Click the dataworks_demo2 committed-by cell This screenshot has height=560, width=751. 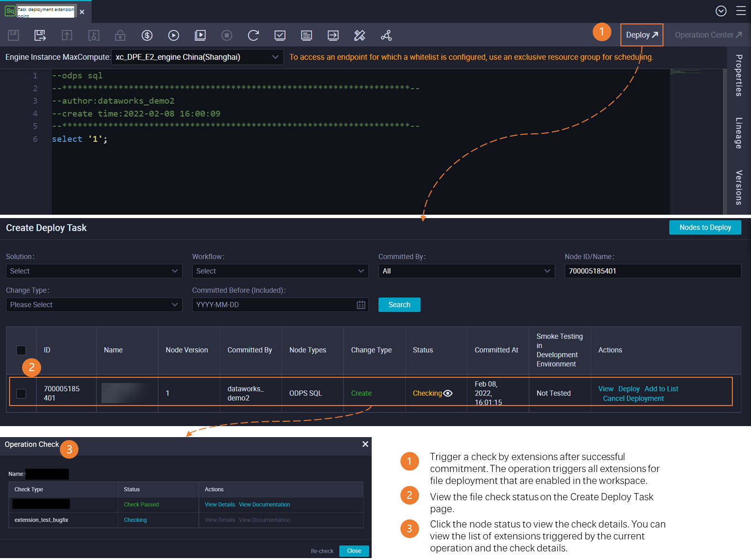[x=245, y=393]
